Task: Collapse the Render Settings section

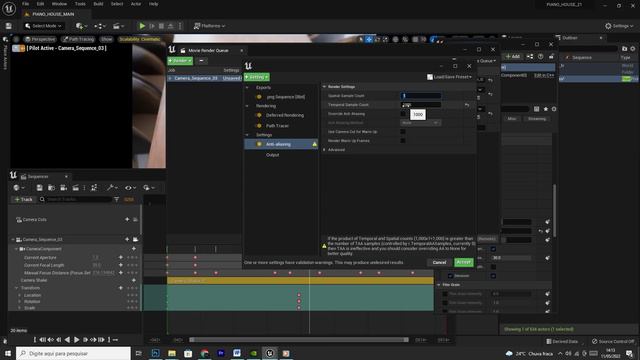Action: pyautogui.click(x=324, y=87)
